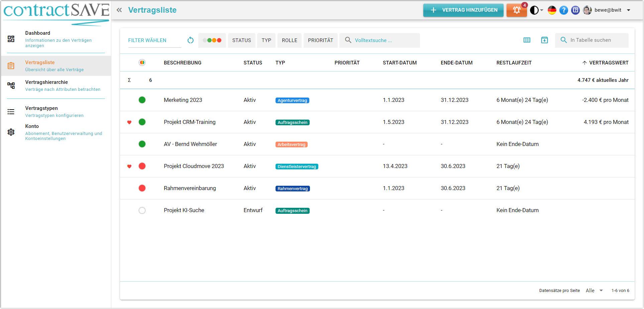Collapse the sidebar with the double chevron
The height and width of the screenshot is (309, 644).
click(x=119, y=10)
